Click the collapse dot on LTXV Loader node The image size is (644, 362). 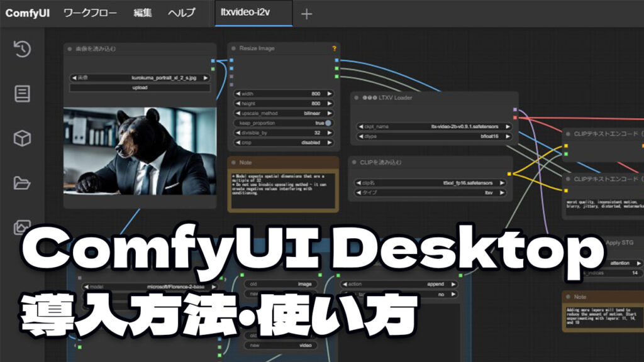[x=357, y=96]
